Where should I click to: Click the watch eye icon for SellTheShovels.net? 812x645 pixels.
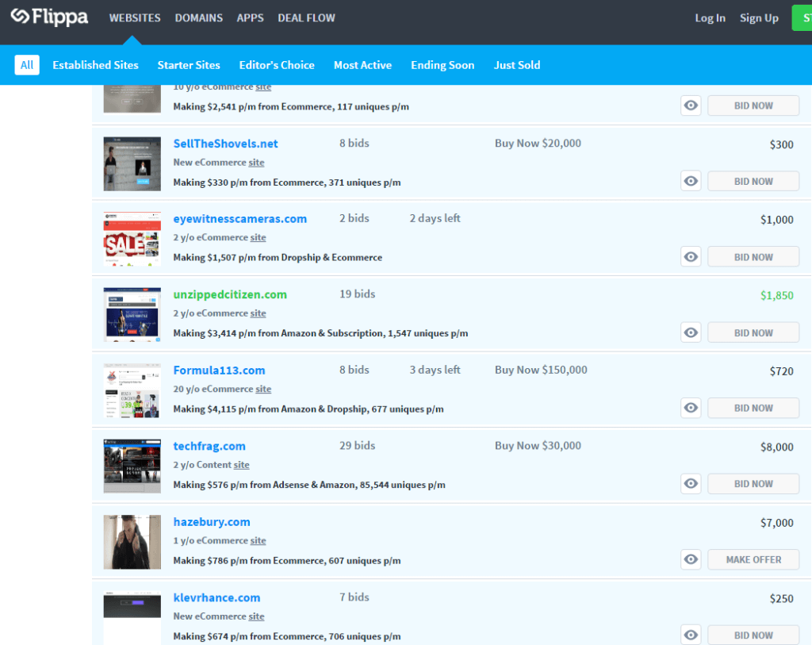(x=691, y=182)
